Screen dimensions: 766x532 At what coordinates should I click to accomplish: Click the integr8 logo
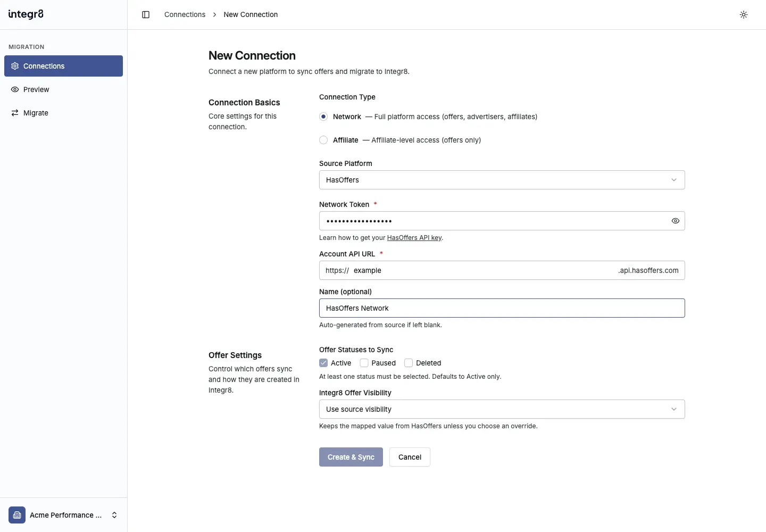pos(26,14)
